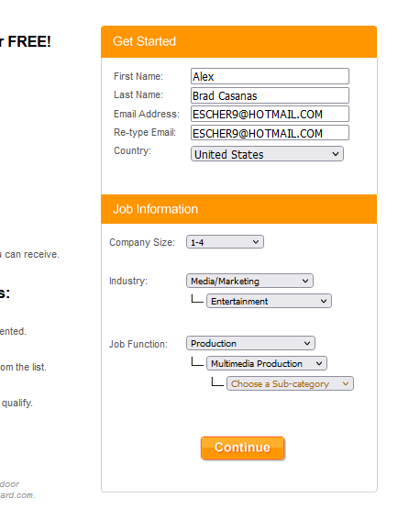Image resolution: width=420 pixels, height=531 pixels.
Task: Focus the Re-type Email field
Action: [270, 133]
